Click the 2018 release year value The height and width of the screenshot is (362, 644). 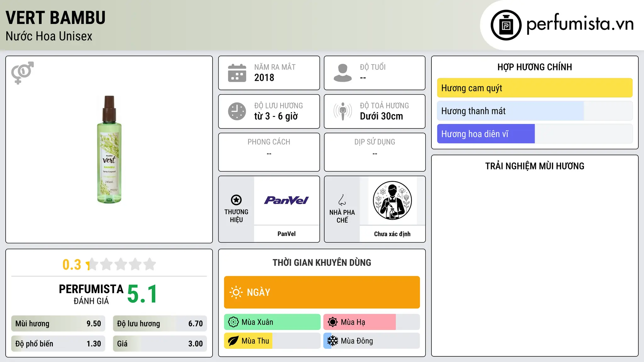pos(264,78)
